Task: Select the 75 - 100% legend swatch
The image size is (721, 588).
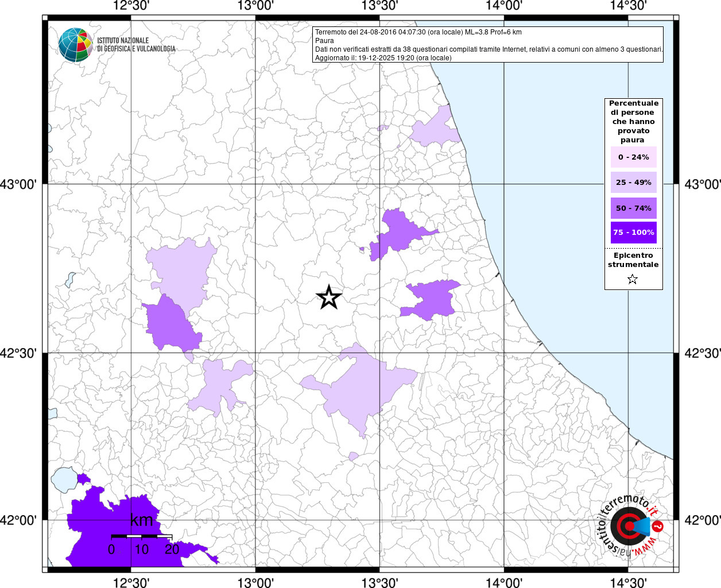Action: coord(633,233)
